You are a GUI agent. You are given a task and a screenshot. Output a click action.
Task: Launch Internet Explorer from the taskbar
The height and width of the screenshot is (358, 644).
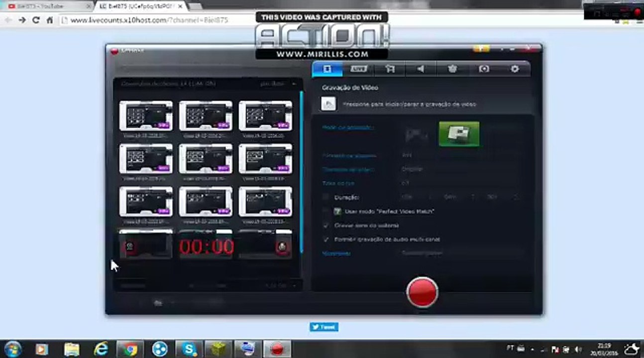(x=101, y=349)
